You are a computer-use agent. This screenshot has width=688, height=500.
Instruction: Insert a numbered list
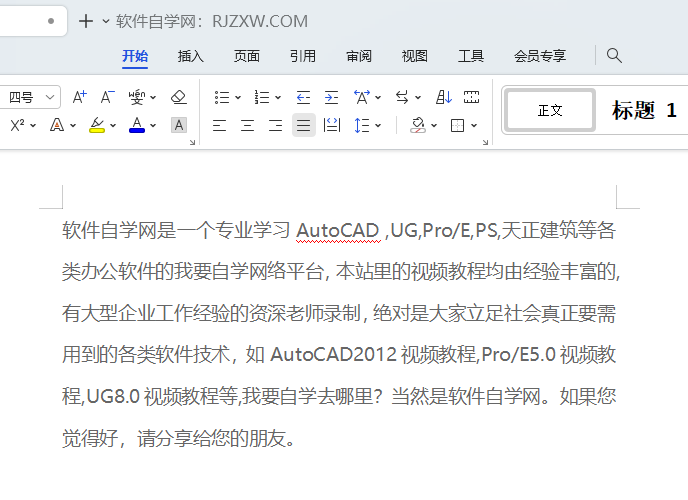coord(262,97)
